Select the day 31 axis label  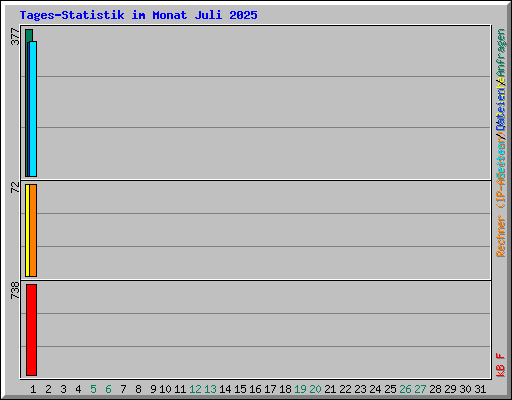(x=480, y=389)
